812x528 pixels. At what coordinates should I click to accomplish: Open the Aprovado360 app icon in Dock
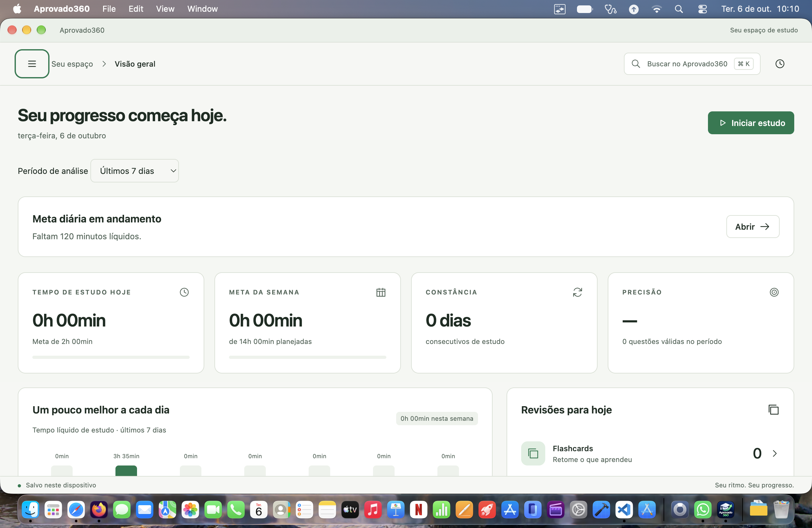point(726,510)
